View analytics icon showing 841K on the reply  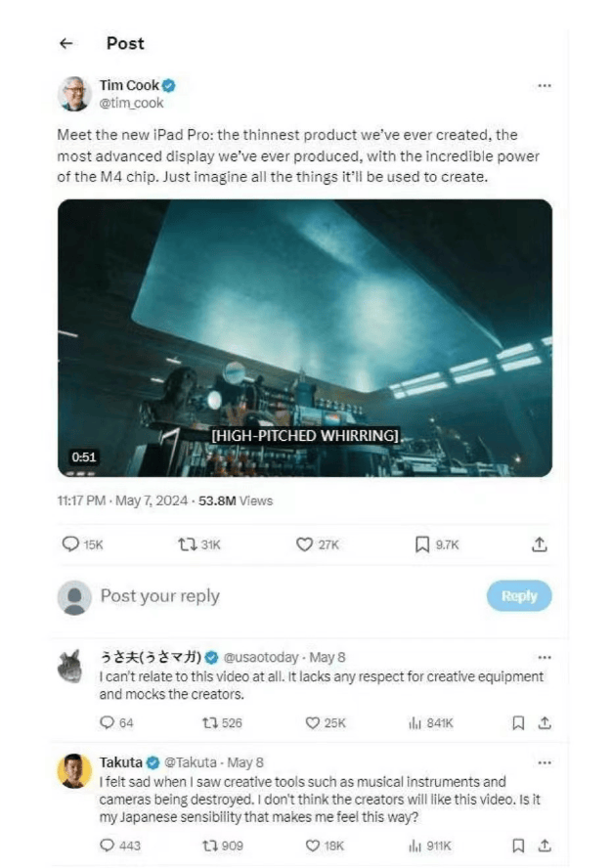pos(415,723)
